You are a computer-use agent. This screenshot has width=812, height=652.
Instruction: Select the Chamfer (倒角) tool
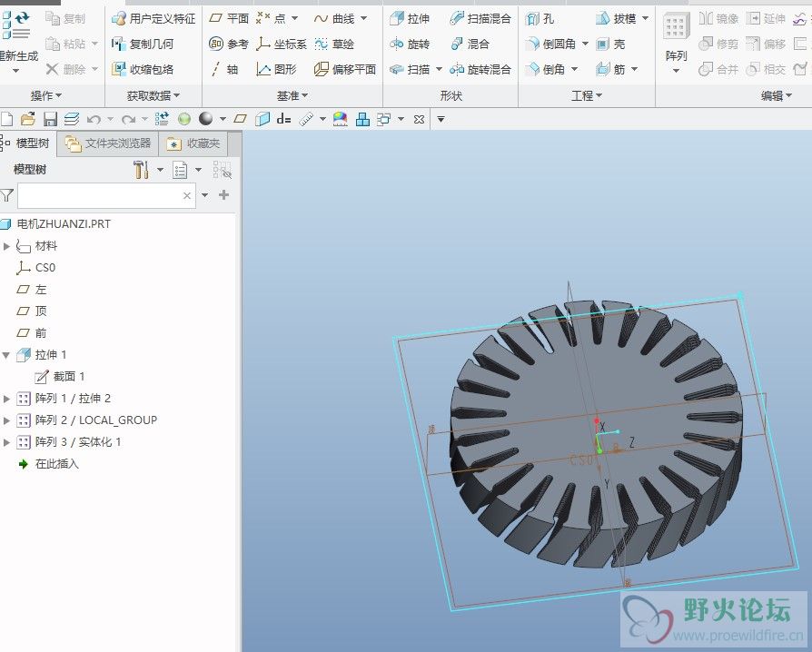[545, 69]
